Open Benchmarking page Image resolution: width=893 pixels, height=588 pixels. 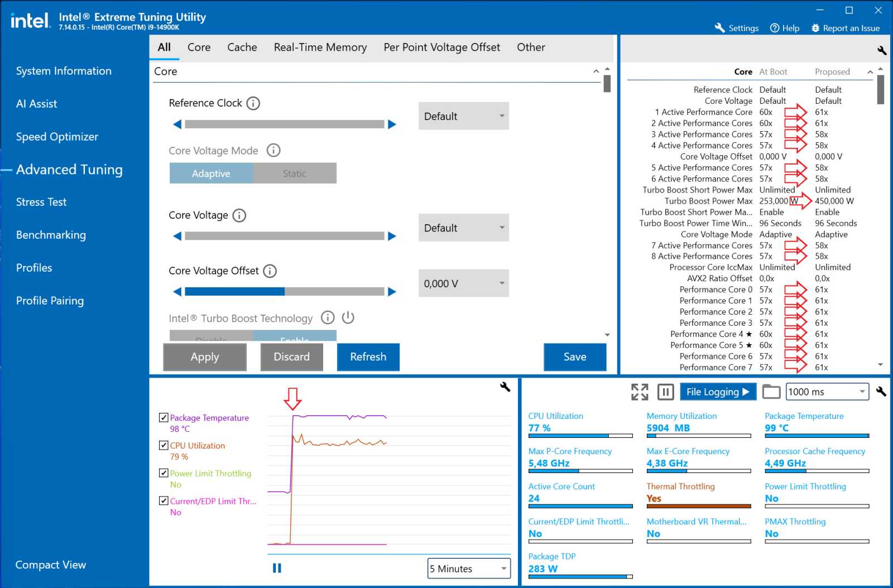coord(51,235)
